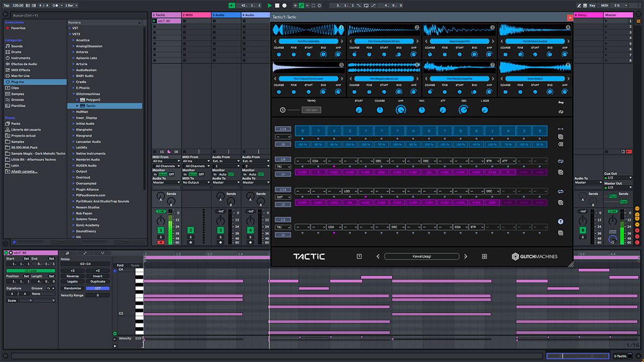Click the 125 bpm tempo field
Viewport: 644px width, 362px height.
point(311,110)
